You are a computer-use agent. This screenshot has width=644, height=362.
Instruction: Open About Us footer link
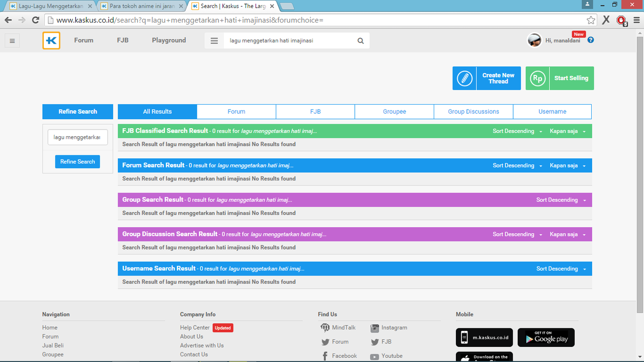pyautogui.click(x=192, y=337)
